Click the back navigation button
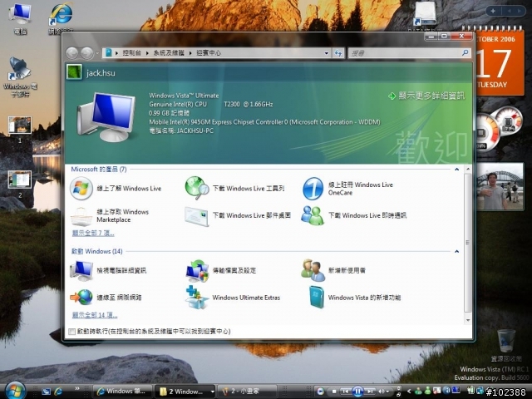The image size is (532, 399). tap(72, 53)
